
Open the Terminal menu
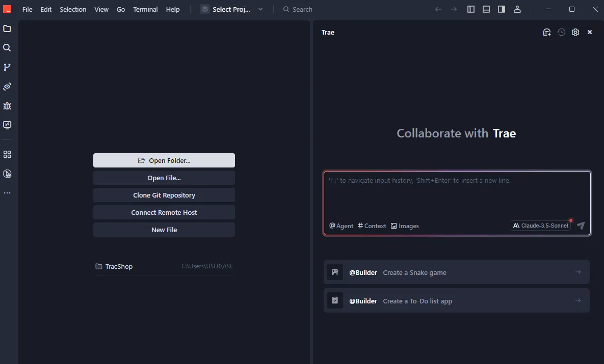pos(145,9)
